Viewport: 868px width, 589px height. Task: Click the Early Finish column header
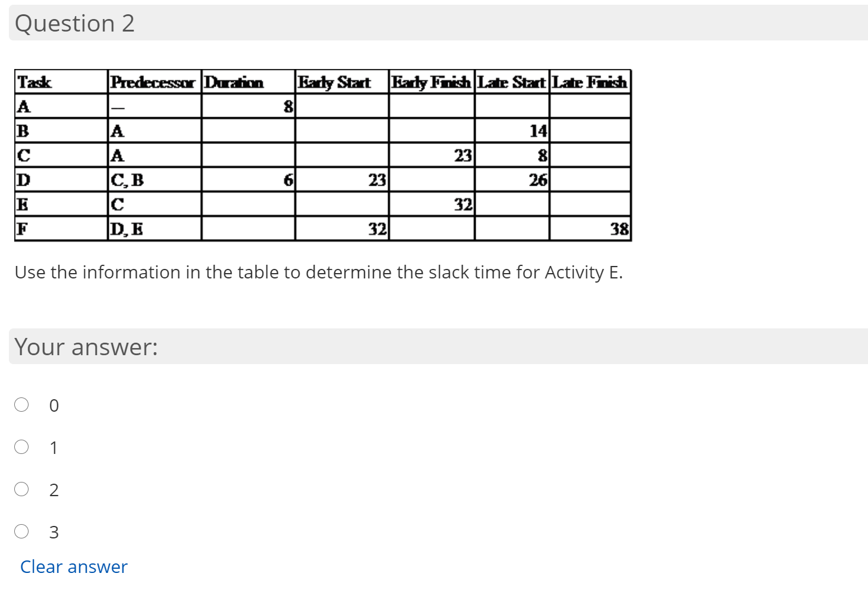click(x=430, y=82)
